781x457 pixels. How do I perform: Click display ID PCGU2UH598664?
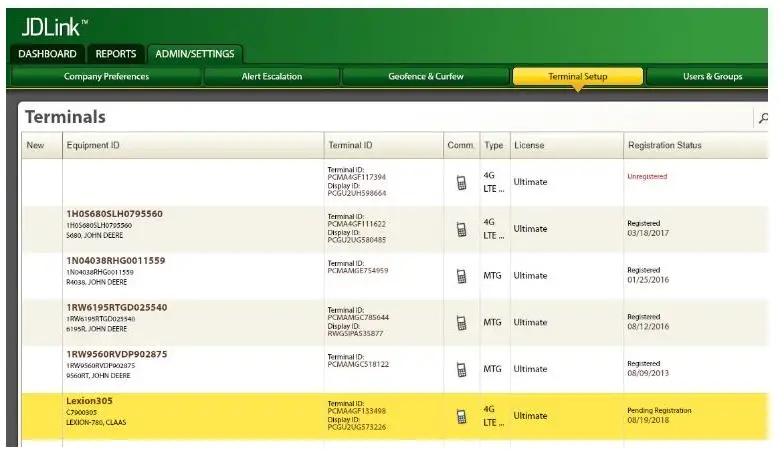coord(357,193)
